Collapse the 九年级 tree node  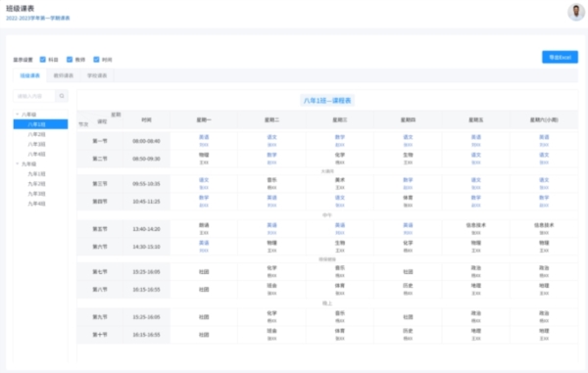pyautogui.click(x=18, y=164)
